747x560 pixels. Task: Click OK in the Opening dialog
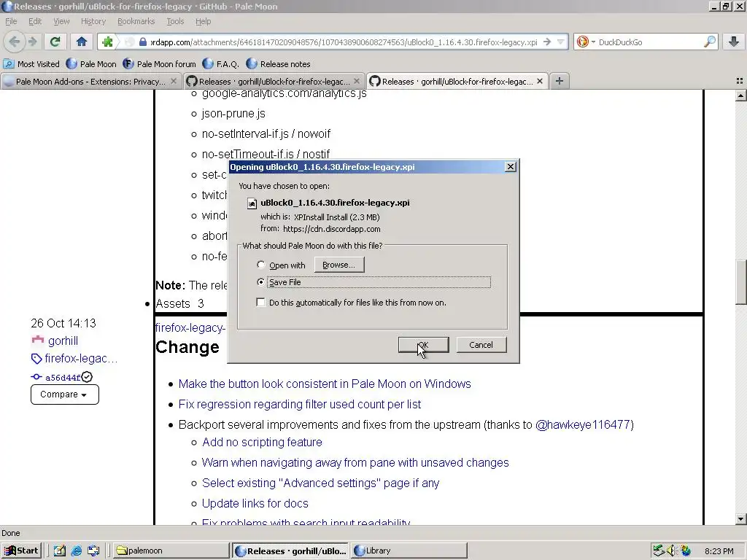pyautogui.click(x=423, y=345)
